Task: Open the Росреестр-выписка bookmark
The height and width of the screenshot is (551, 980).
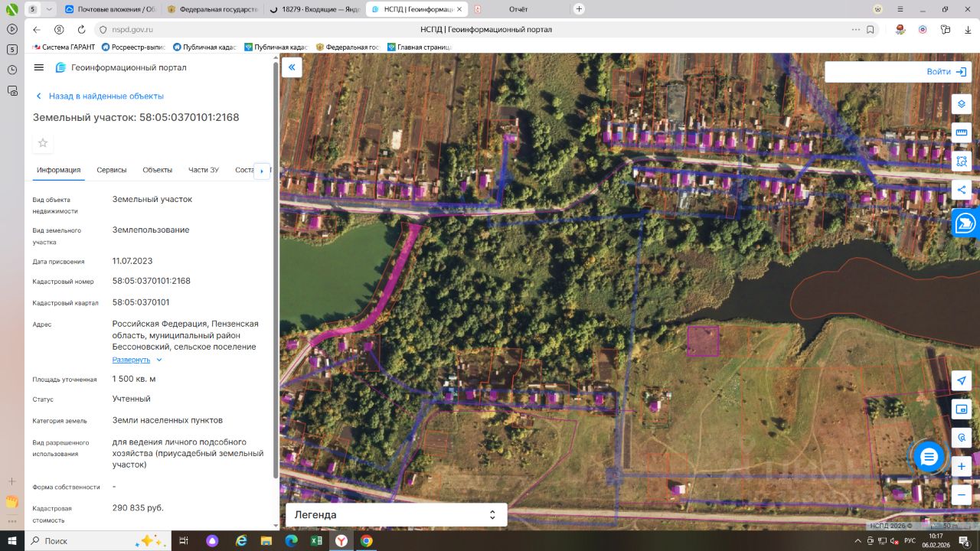Action: coord(133,47)
